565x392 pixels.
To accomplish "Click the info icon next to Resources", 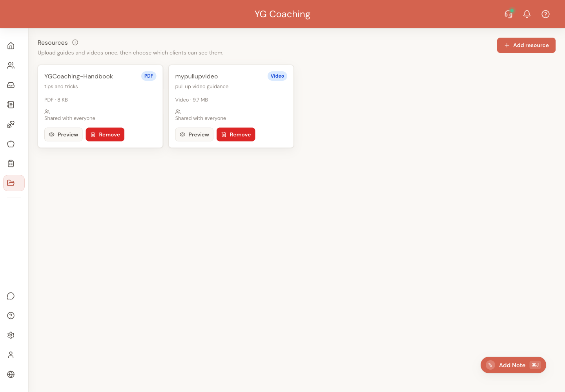I will 75,42.
